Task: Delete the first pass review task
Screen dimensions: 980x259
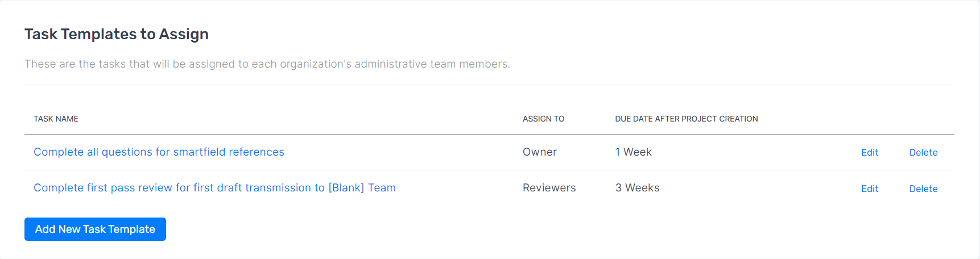Action: (x=923, y=189)
